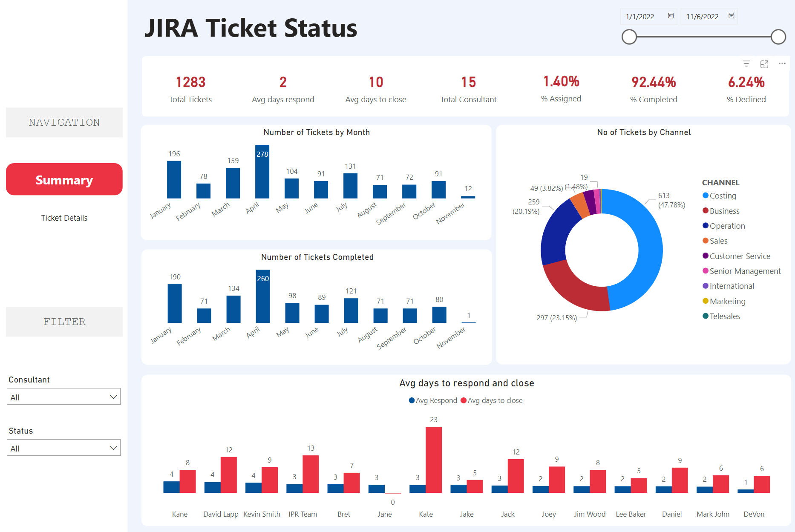Click the filter icon on the KPI card
Screen dimensions: 795x532
coord(746,63)
